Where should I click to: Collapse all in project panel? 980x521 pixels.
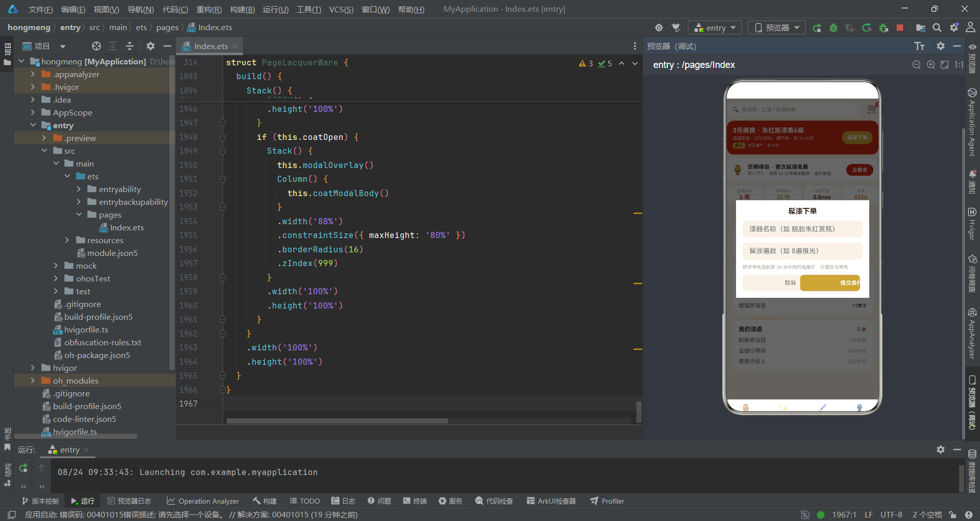point(130,46)
